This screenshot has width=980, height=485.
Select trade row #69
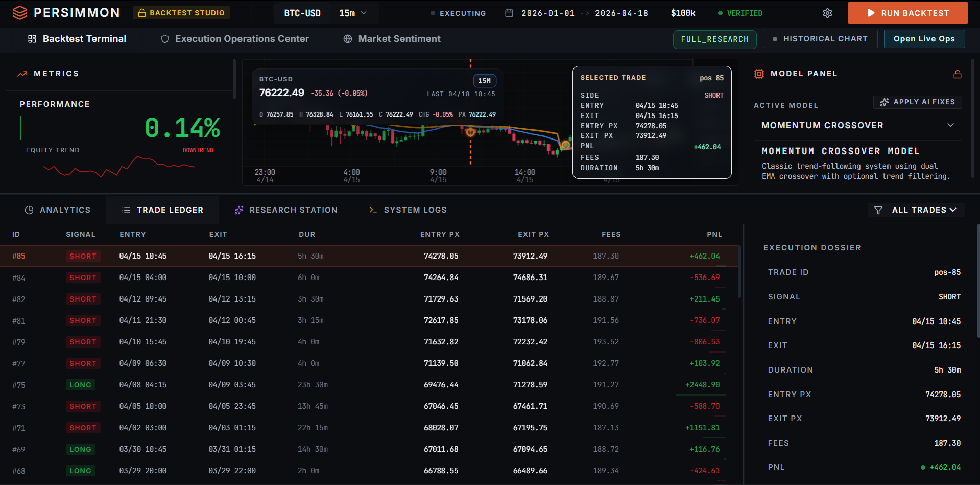(369, 449)
